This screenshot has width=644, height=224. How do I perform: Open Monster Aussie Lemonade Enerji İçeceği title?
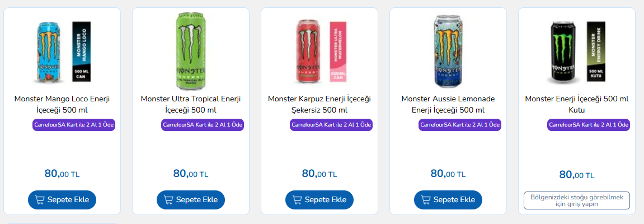tap(448, 104)
